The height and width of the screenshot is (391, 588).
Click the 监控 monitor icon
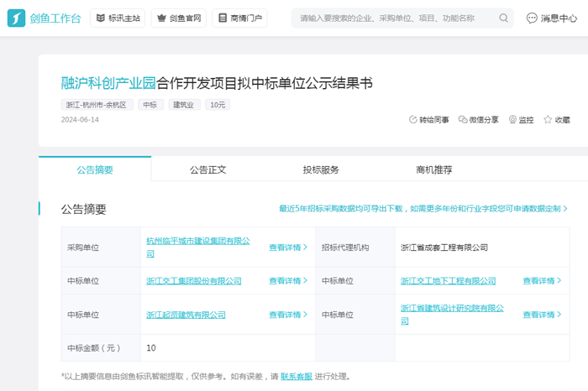pyautogui.click(x=512, y=119)
